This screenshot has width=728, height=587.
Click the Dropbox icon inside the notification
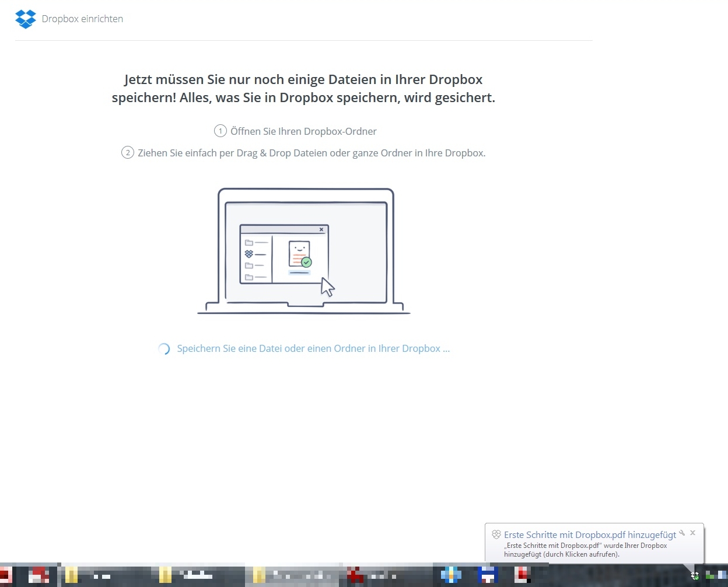pos(496,534)
